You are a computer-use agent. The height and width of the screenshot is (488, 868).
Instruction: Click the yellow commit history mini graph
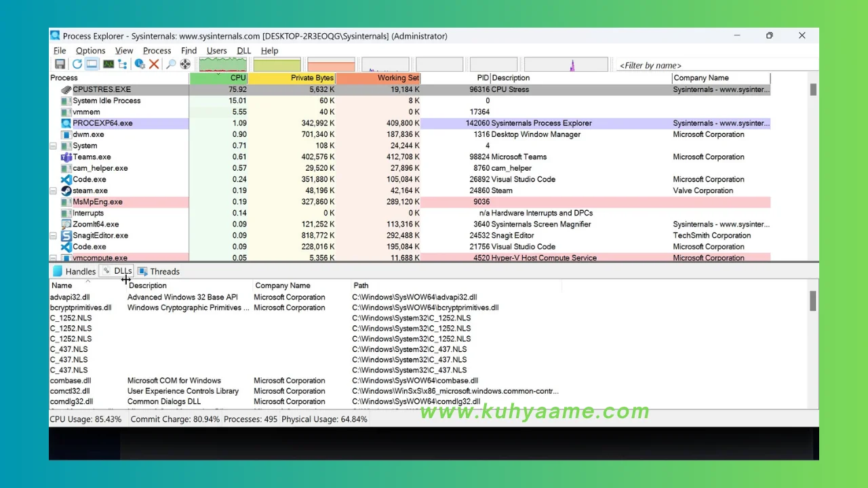point(277,64)
